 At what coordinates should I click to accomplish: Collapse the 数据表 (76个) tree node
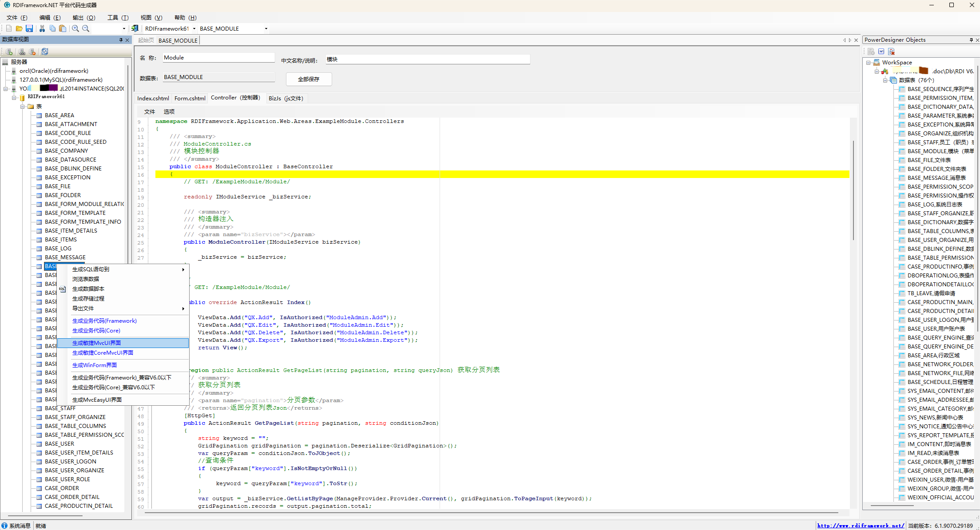click(885, 80)
